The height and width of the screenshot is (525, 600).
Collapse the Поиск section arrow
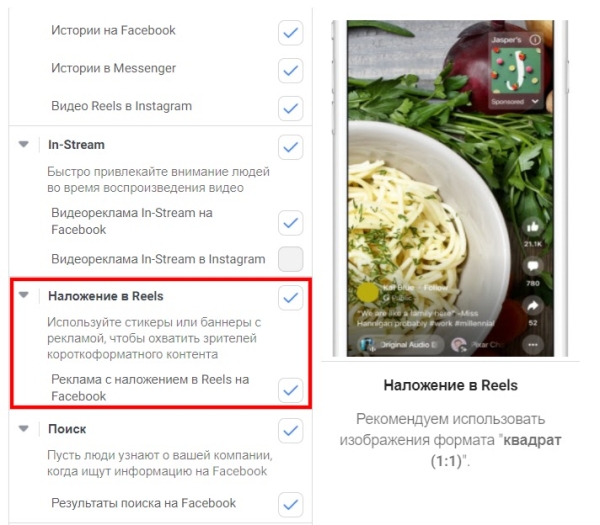tap(24, 428)
